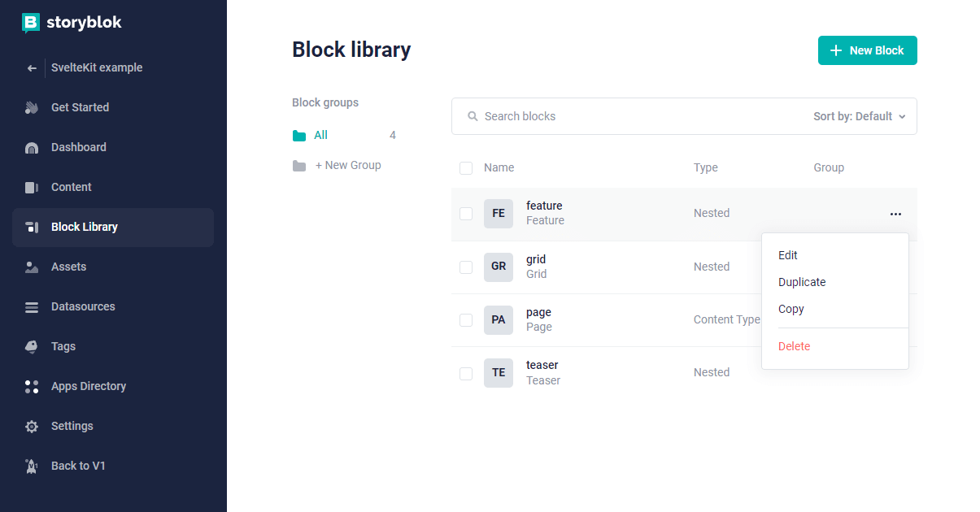Click the rocket icon for Back to V1
Viewport: 980px width, 512px height.
[x=30, y=466]
